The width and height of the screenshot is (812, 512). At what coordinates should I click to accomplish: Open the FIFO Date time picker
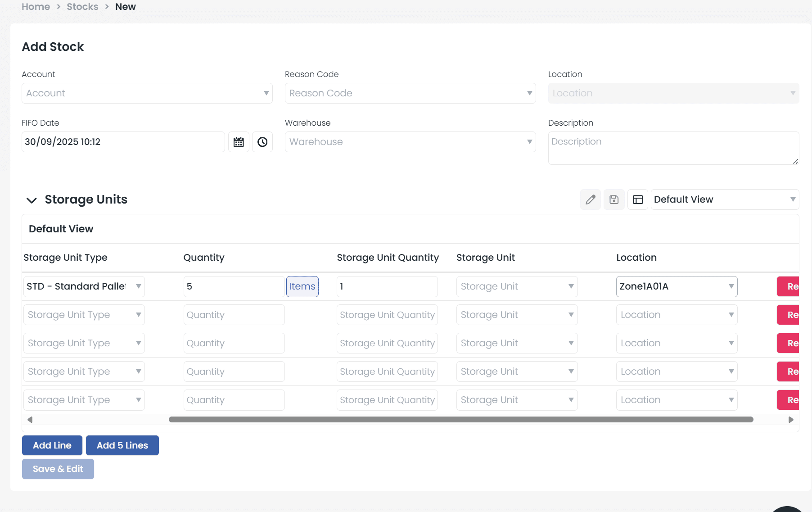262,142
